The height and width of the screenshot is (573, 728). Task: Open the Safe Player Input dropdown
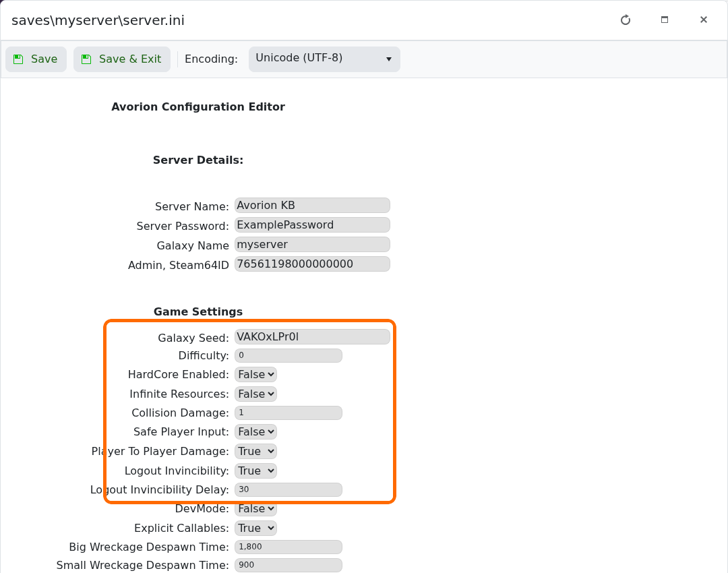255,432
